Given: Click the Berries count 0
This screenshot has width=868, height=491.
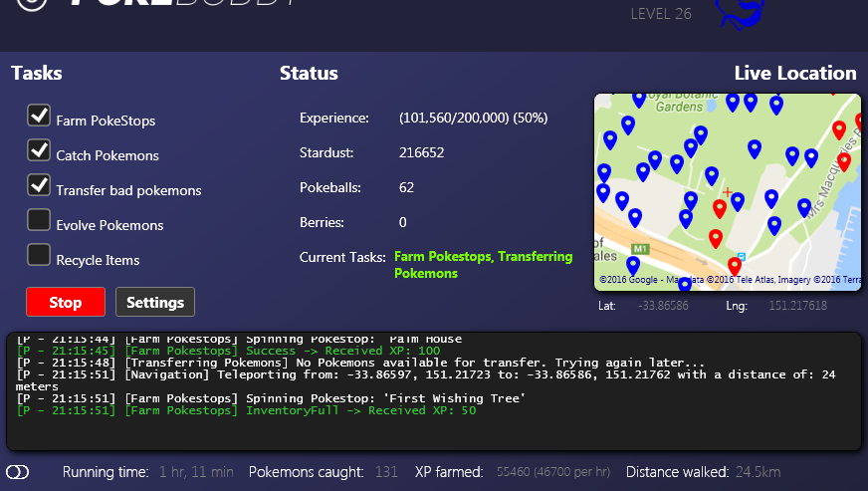Looking at the screenshot, I should [x=402, y=222].
